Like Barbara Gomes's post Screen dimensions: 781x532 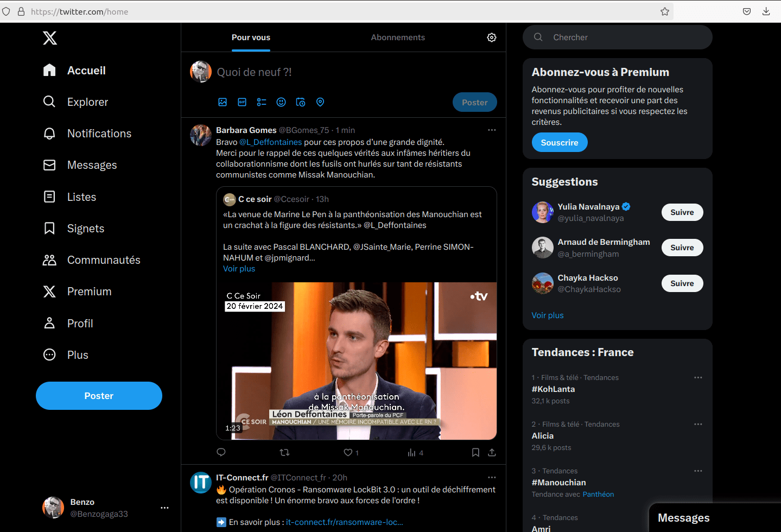(x=348, y=452)
